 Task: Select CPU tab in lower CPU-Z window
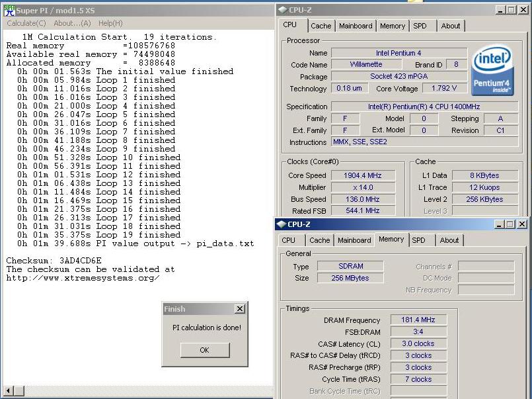(289, 240)
